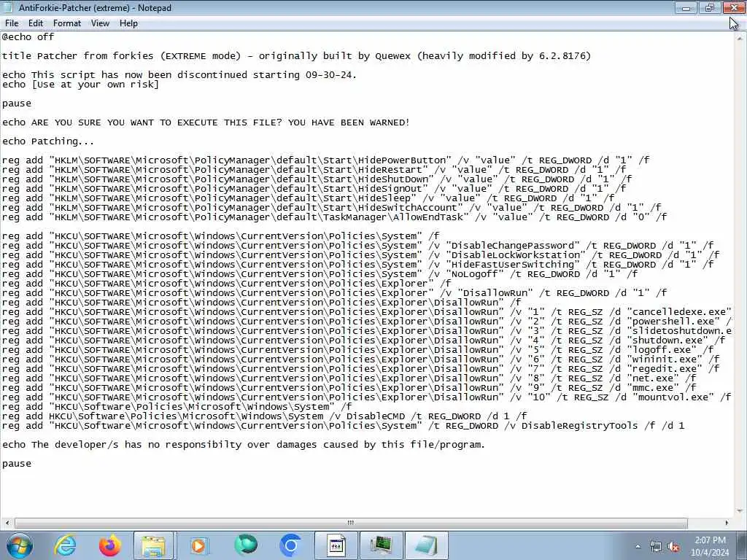Click the line containing powershell.exe

pyautogui.click(x=367, y=322)
